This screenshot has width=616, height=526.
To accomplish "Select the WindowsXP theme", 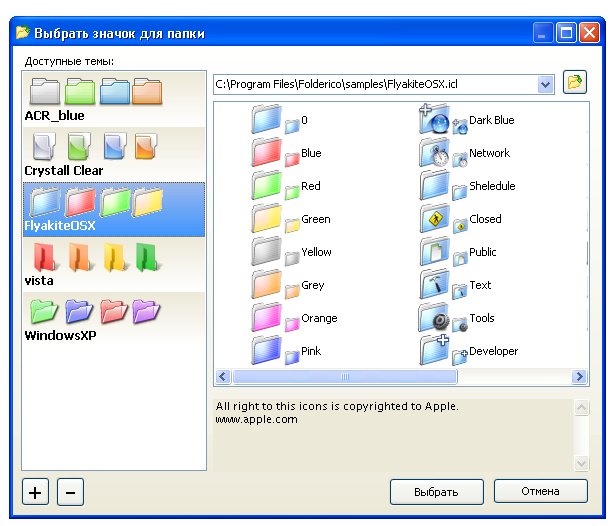I will [x=114, y=319].
